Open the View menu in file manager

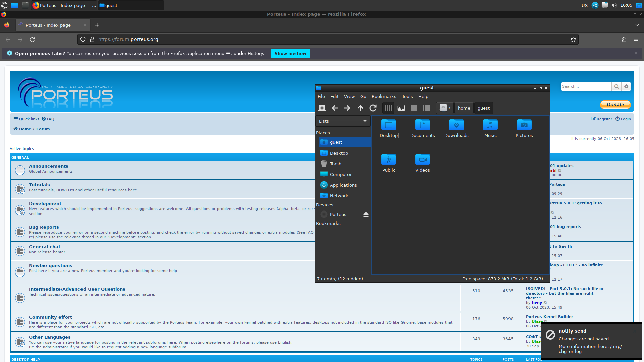coord(349,96)
